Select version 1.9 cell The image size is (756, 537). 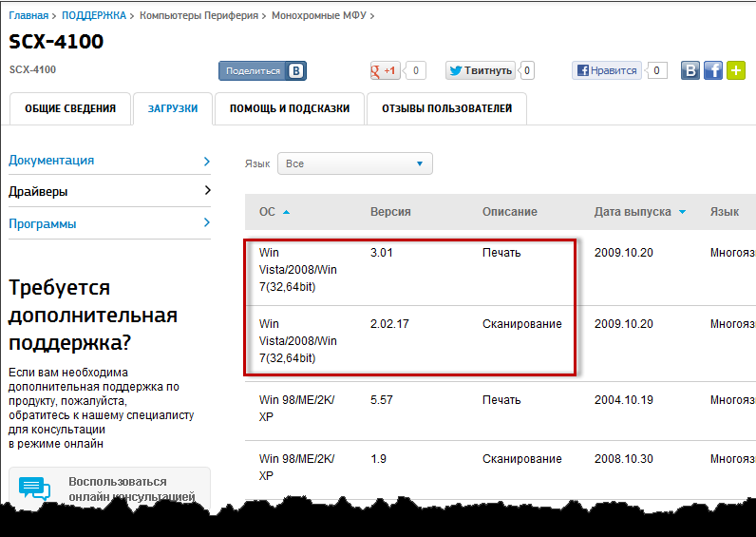click(379, 459)
